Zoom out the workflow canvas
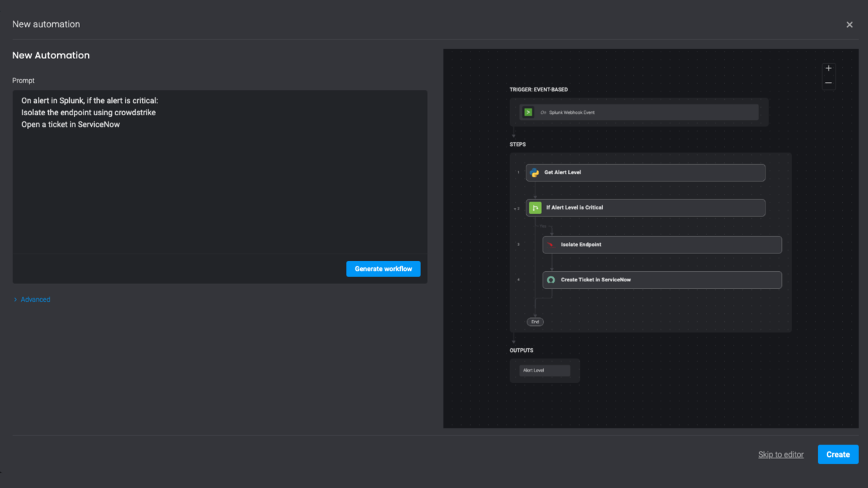This screenshot has height=488, width=868. pyautogui.click(x=829, y=83)
